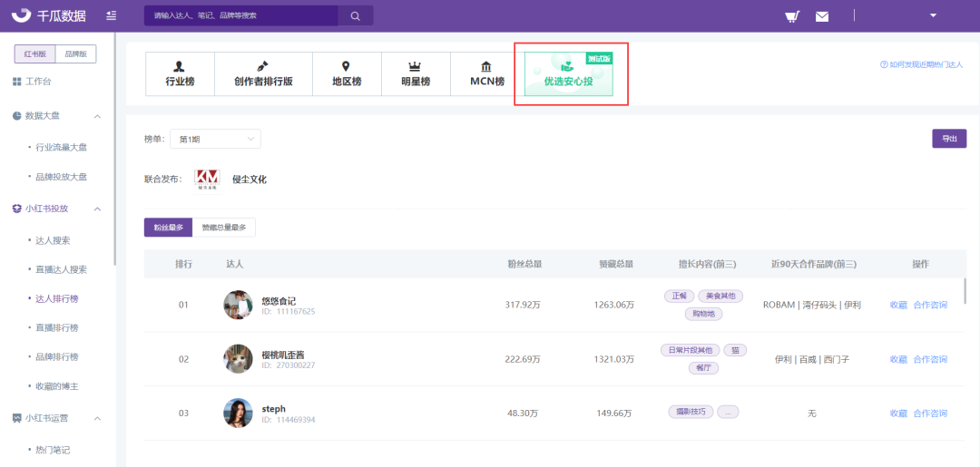Open the 榜单 第1期 dropdown
This screenshot has width=980, height=467.
215,139
